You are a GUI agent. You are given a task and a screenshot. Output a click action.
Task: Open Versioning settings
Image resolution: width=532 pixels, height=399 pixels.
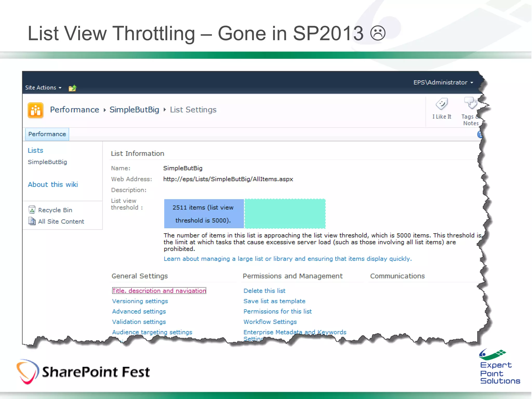tap(140, 301)
